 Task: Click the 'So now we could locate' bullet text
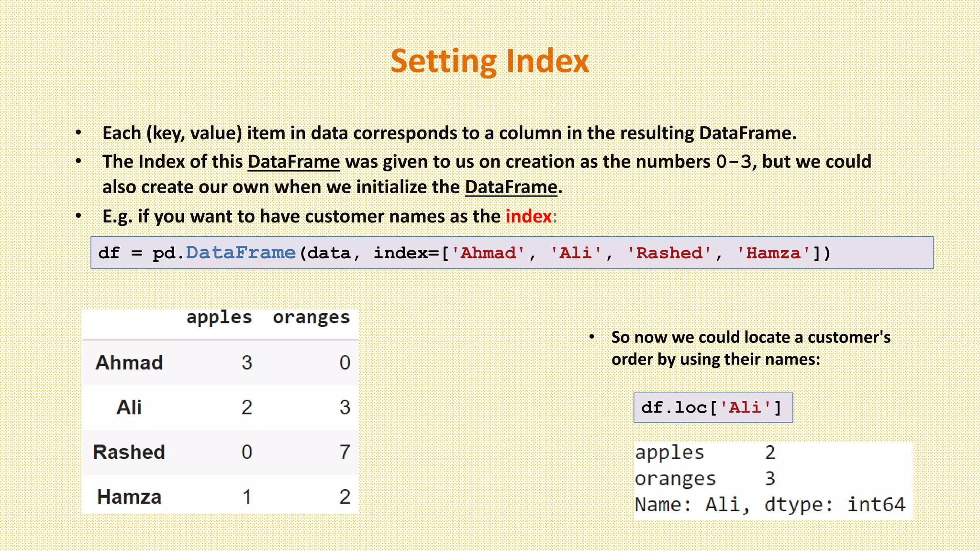[x=751, y=348]
